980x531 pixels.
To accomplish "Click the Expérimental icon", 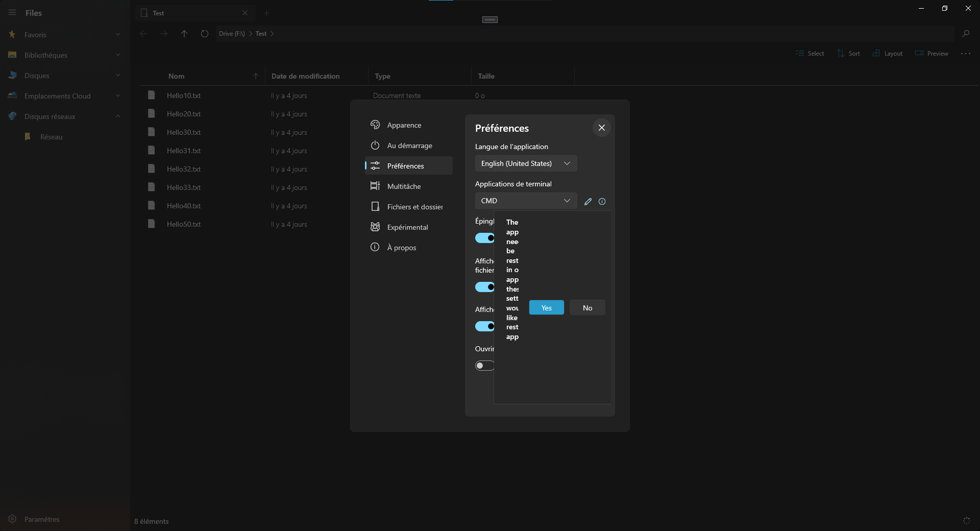I will (x=375, y=227).
